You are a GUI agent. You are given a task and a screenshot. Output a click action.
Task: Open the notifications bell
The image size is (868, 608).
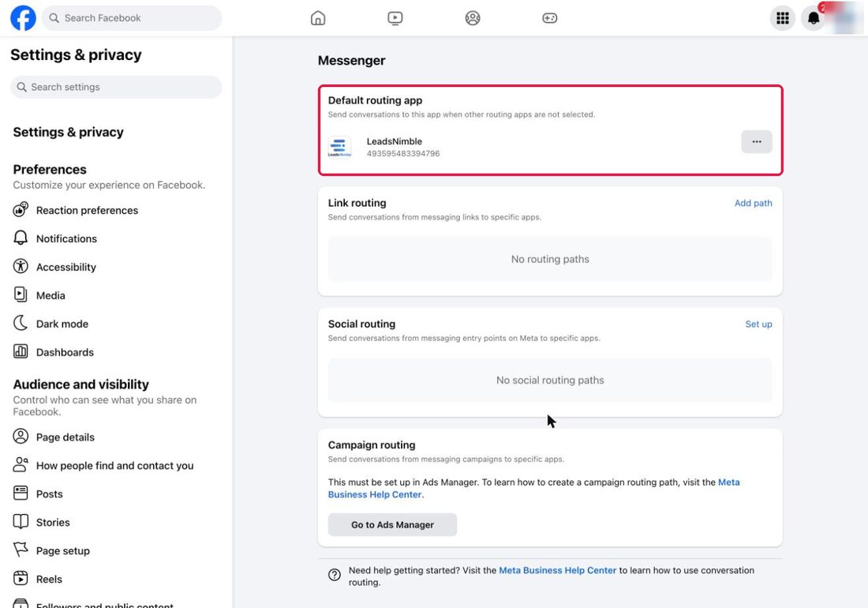coord(814,18)
